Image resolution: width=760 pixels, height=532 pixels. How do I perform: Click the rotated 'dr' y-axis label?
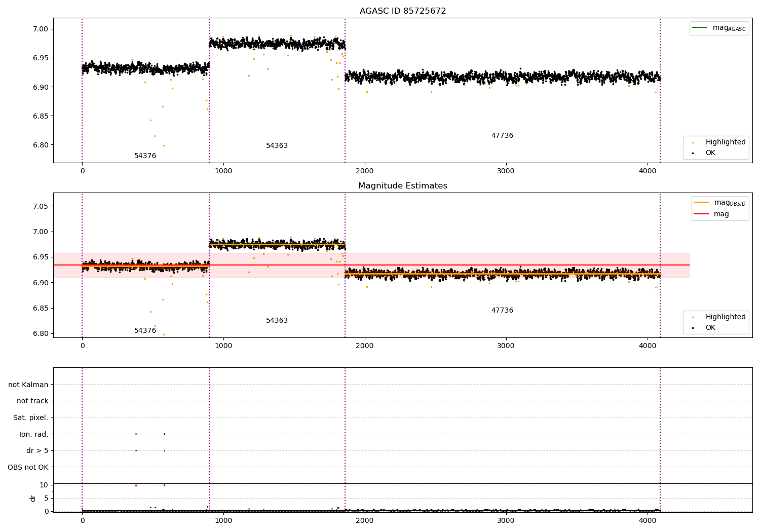33,498
